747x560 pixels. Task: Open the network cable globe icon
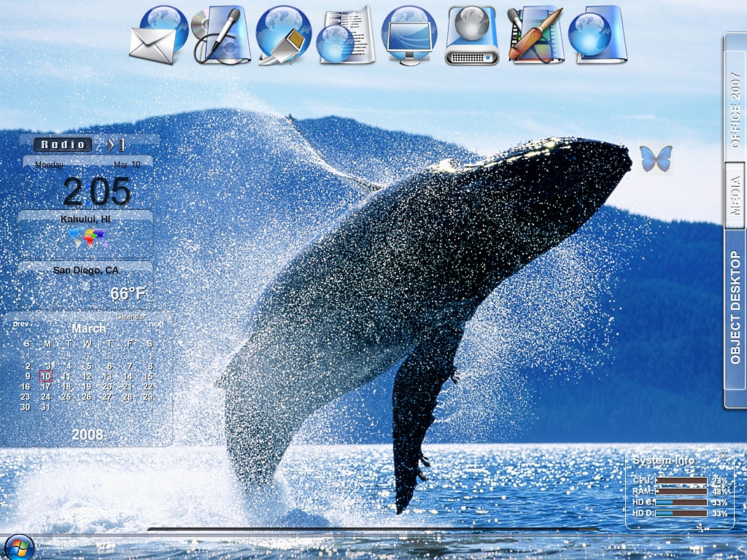pyautogui.click(x=284, y=36)
